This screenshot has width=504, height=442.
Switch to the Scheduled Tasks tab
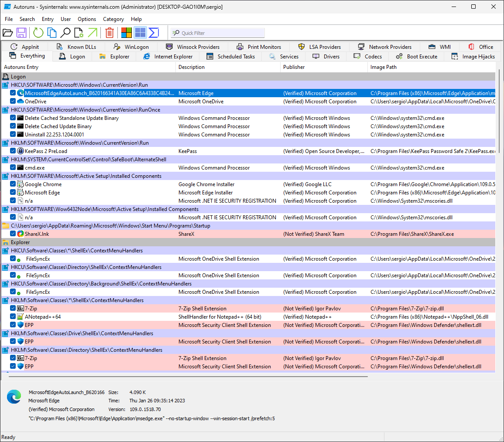coord(230,57)
